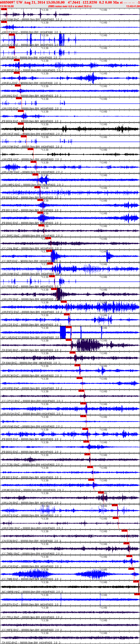This screenshot has height=644, width=140.
Task: Select the UW SVOH EHZ station label
Action: coord(32,414)
